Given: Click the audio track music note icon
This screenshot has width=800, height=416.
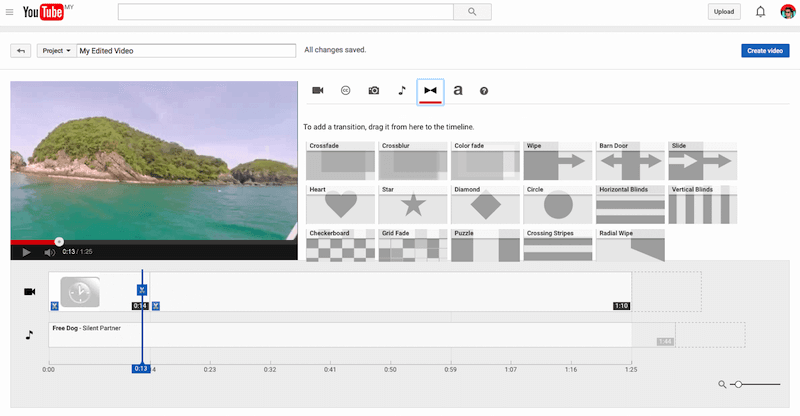Looking at the screenshot, I should [29, 335].
